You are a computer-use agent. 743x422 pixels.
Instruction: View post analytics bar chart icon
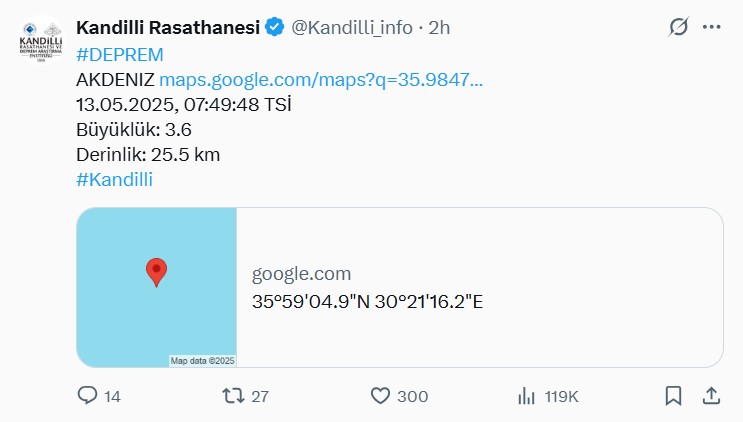click(526, 396)
